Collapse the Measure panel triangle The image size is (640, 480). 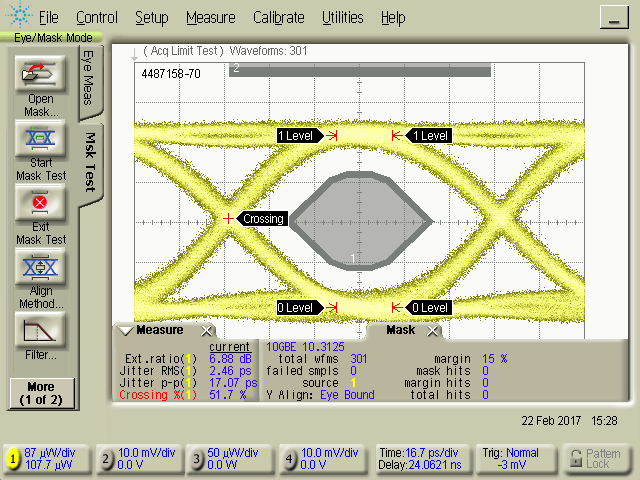[125, 330]
